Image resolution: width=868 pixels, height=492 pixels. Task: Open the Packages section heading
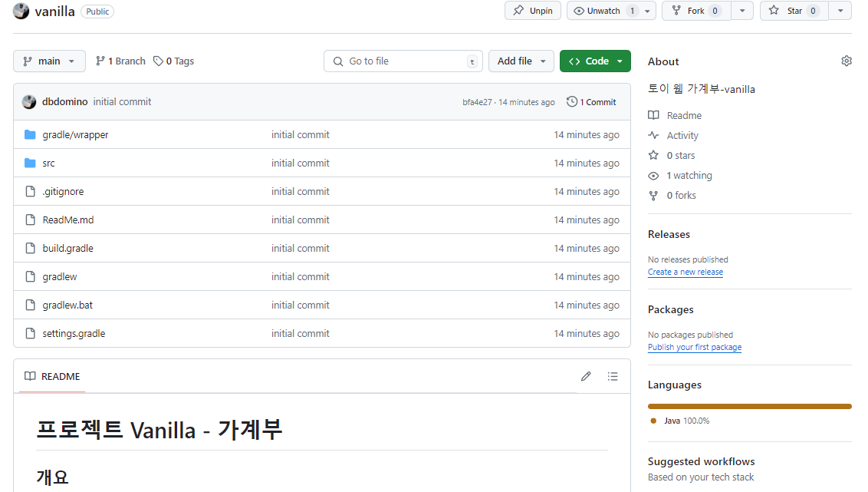point(670,310)
